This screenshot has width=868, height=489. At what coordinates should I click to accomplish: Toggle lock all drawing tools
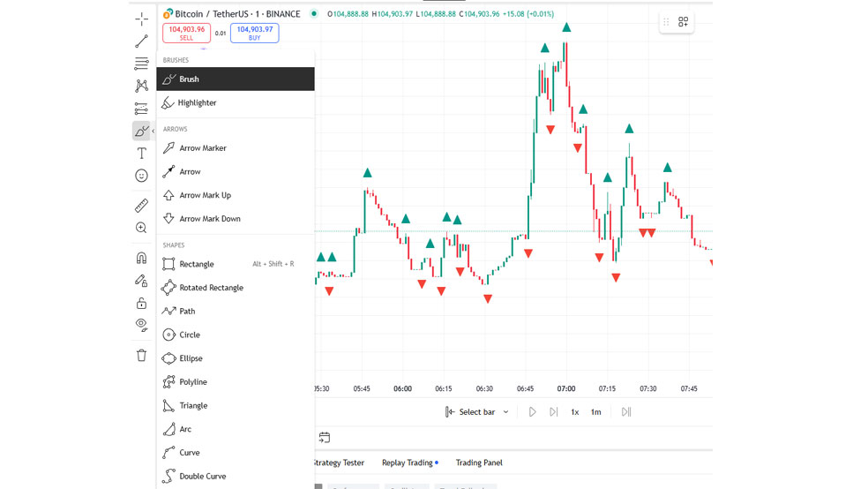click(141, 303)
